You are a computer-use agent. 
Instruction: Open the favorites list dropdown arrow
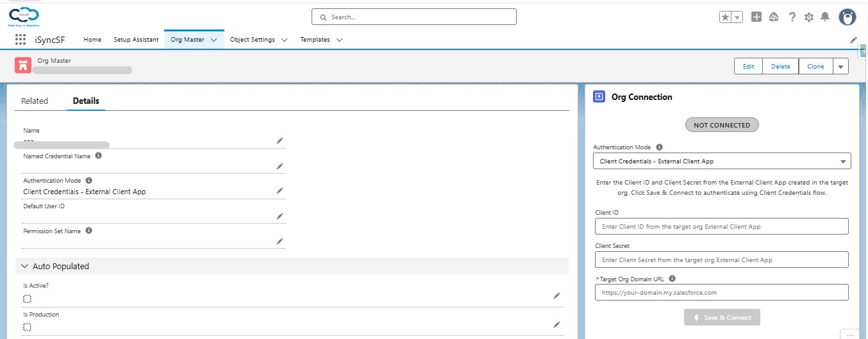coord(737,17)
